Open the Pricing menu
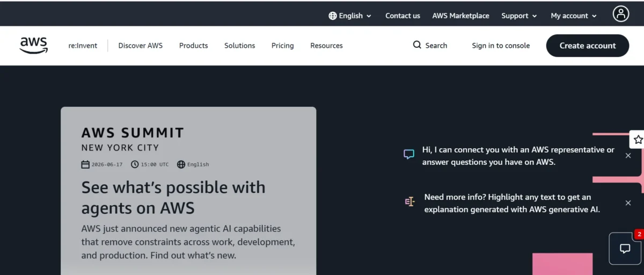644x275 pixels. pyautogui.click(x=283, y=46)
